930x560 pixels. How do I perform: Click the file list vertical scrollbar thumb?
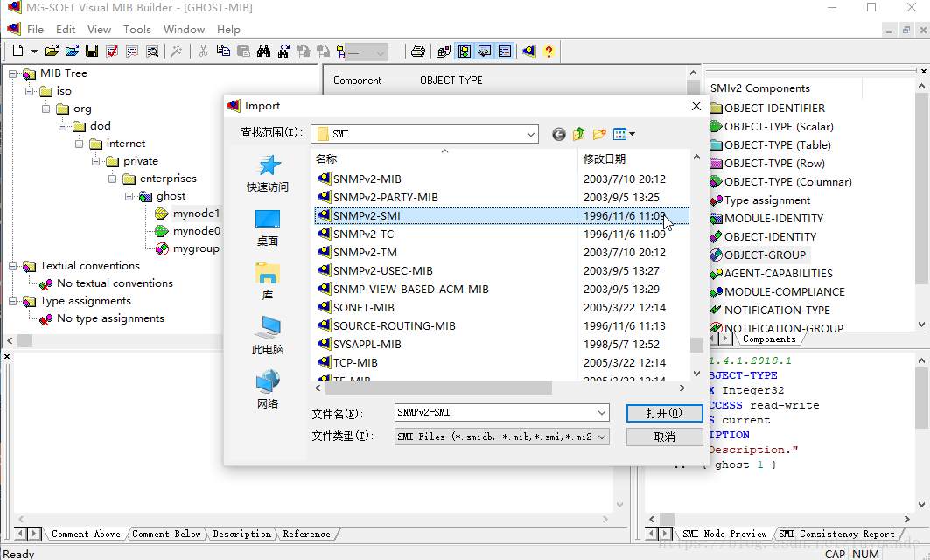pos(697,345)
